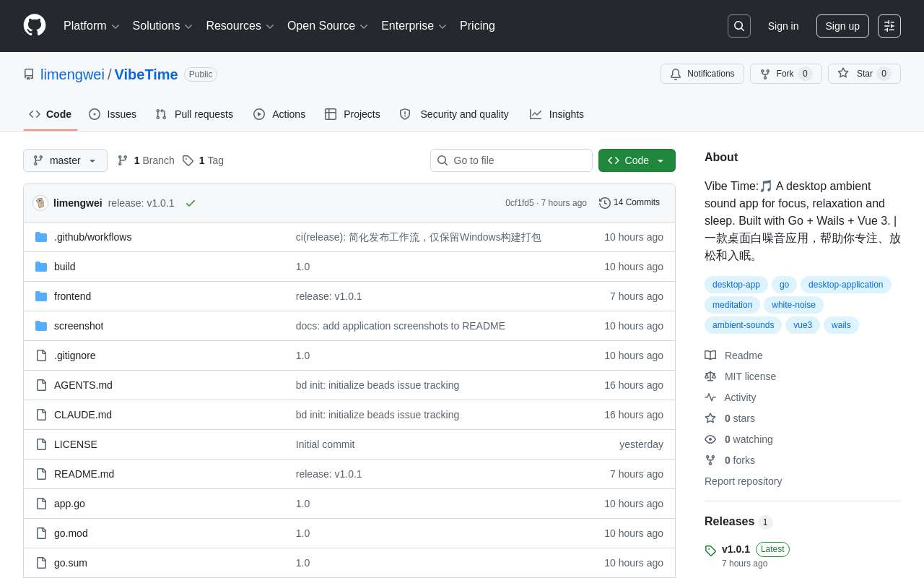This screenshot has width=924, height=578.
Task: Click the folder icon beside screenshot
Action: (41, 326)
